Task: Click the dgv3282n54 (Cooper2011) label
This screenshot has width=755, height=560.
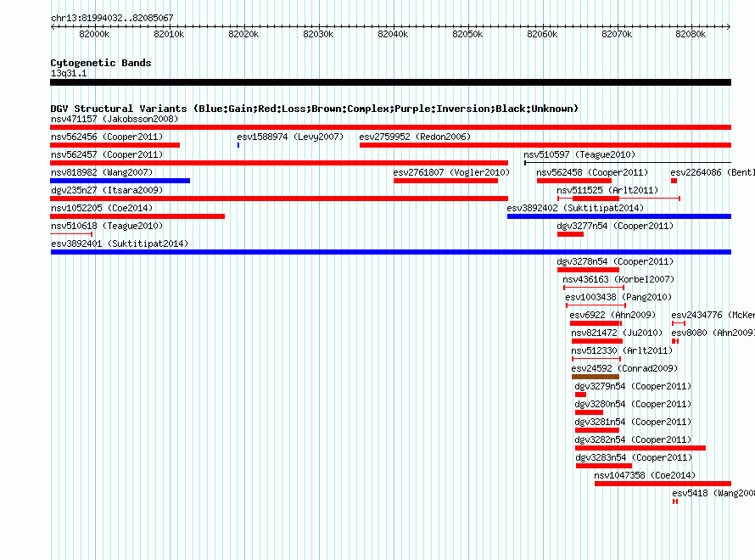Action: click(633, 440)
